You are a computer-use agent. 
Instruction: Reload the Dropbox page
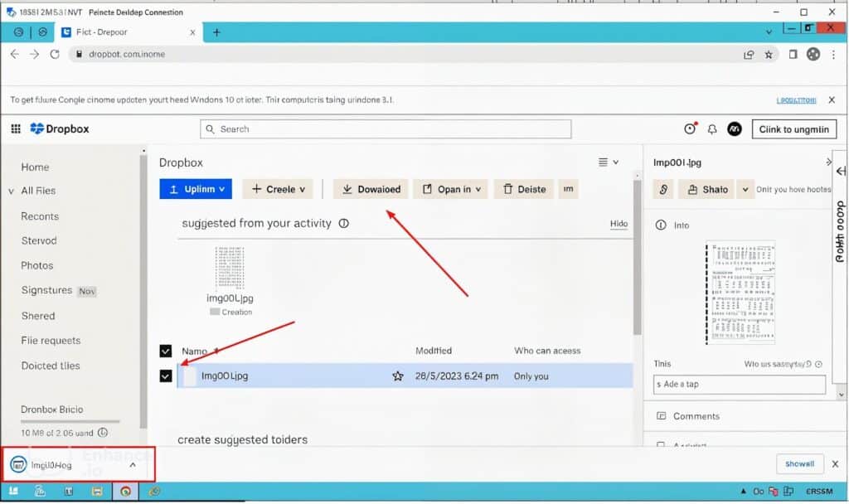click(x=54, y=54)
